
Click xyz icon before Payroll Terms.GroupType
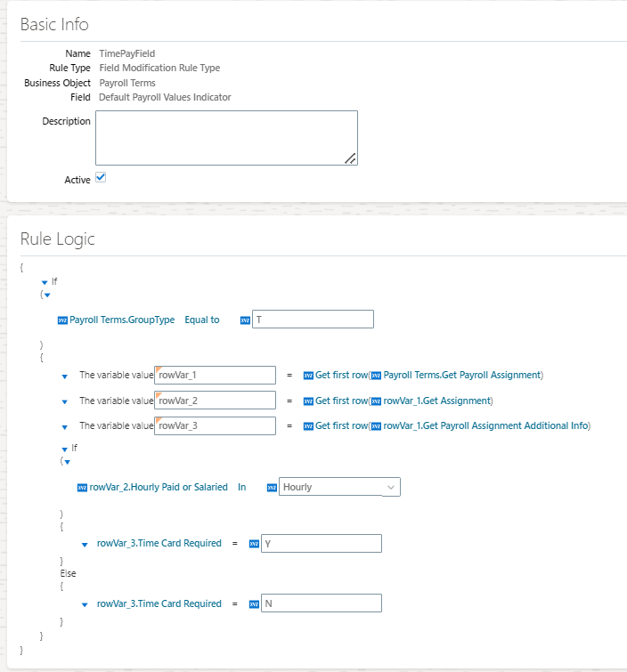tap(62, 320)
